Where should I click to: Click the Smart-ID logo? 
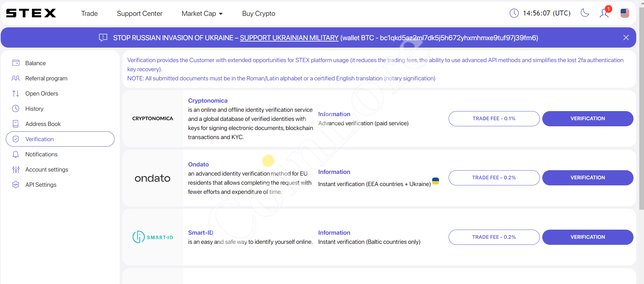click(x=152, y=237)
